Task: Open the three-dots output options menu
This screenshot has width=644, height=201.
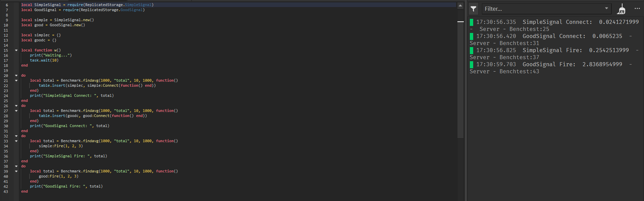Action: point(637,9)
